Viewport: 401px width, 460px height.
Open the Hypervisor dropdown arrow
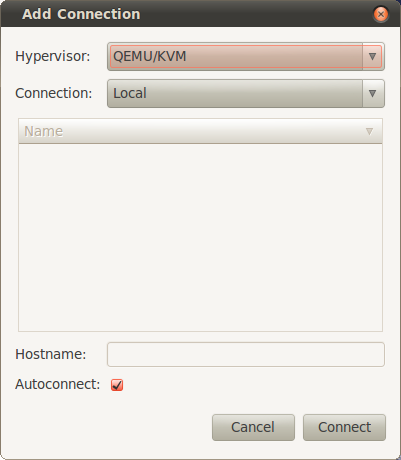(372, 56)
